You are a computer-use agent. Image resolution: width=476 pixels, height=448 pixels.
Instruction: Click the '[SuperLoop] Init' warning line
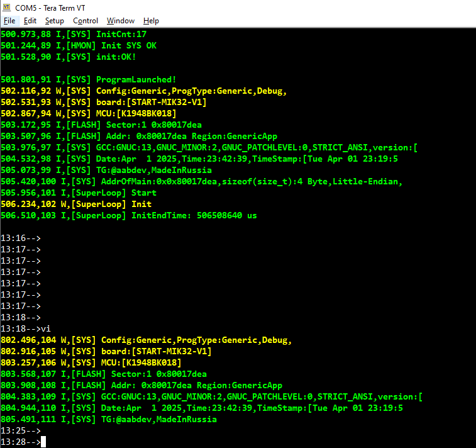[76, 204]
